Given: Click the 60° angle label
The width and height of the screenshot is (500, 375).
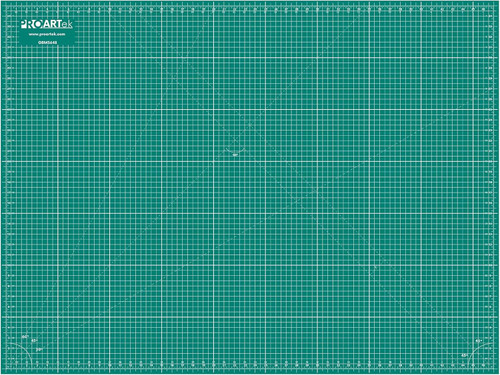Looking at the screenshot, I should pyautogui.click(x=25, y=337).
